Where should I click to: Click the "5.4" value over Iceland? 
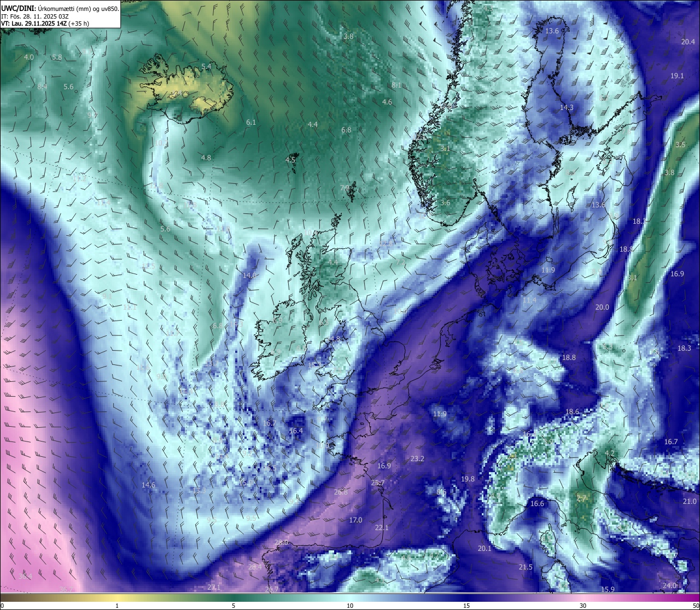pyautogui.click(x=206, y=67)
